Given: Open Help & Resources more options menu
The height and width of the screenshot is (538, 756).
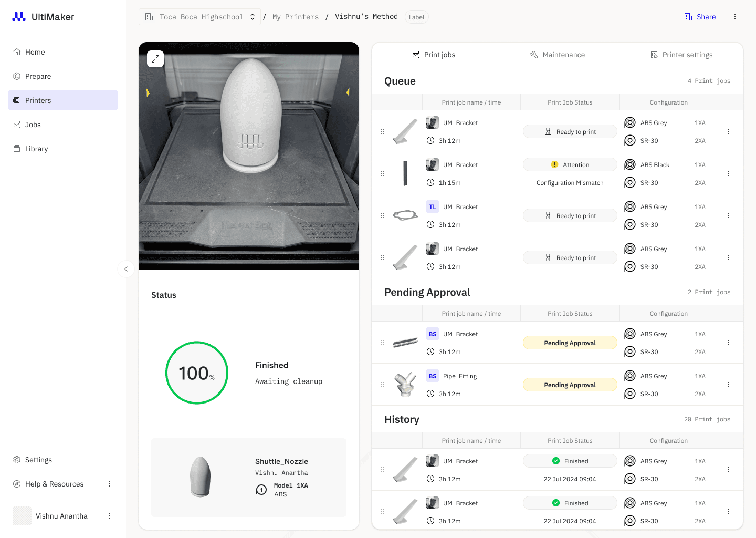Looking at the screenshot, I should [109, 484].
